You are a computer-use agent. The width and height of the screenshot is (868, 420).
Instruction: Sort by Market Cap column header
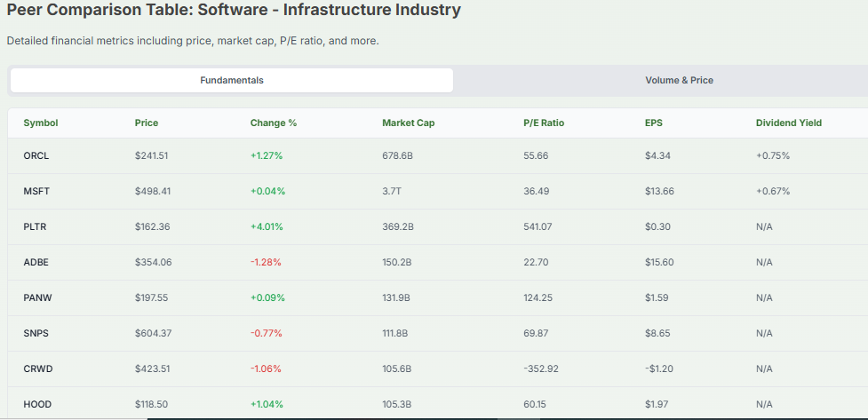point(409,123)
